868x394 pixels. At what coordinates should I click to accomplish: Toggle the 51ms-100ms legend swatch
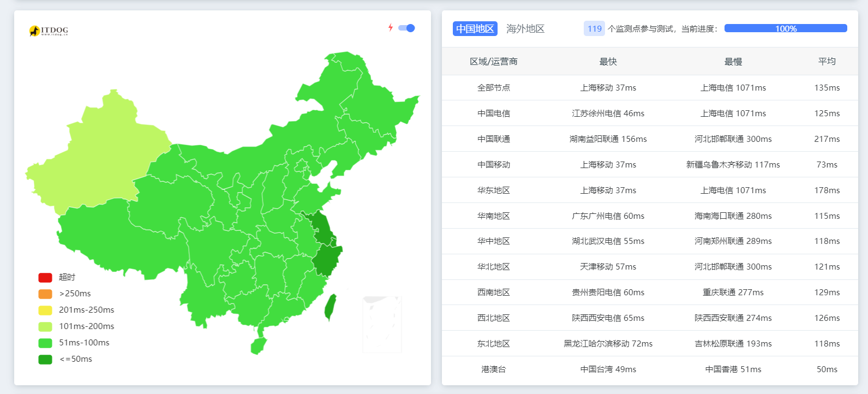click(x=45, y=343)
